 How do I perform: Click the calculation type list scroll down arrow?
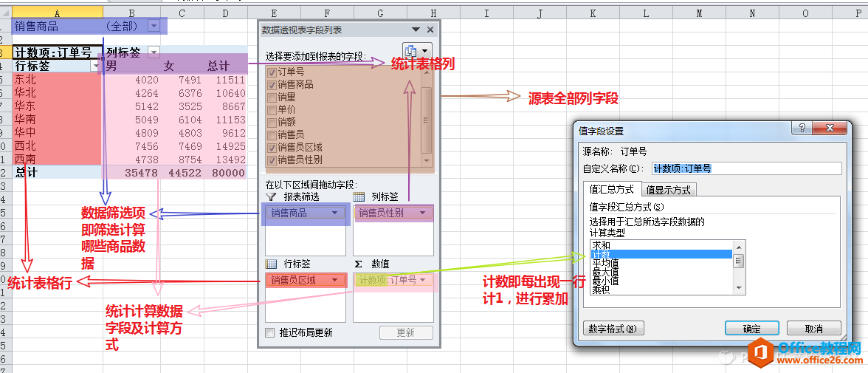(738, 288)
